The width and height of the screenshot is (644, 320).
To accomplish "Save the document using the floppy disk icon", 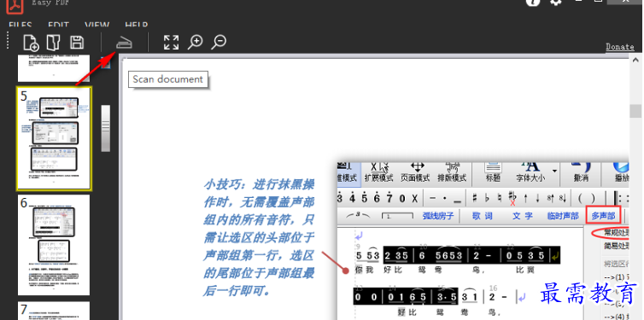I will pyautogui.click(x=77, y=43).
